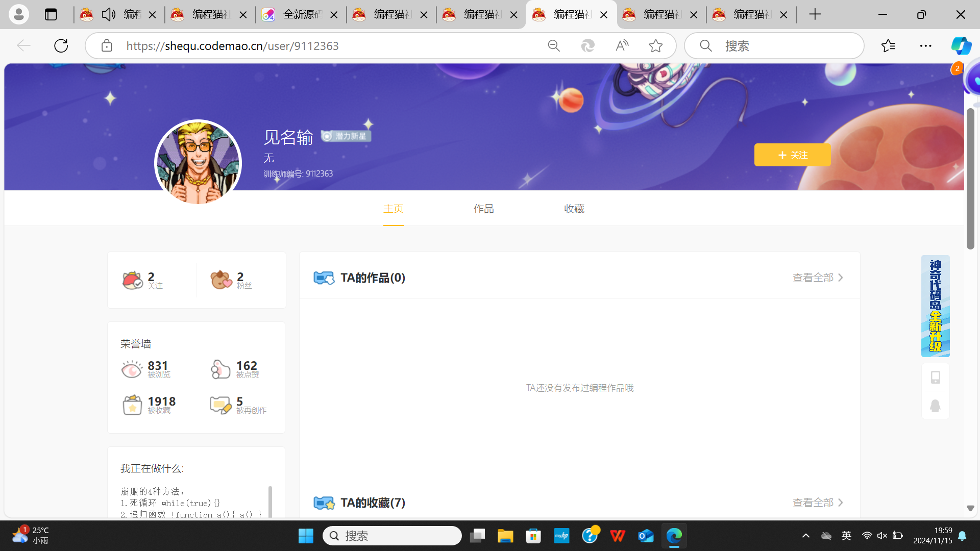Open the zoom magnifier icon in address bar
980x551 pixels.
554,46
